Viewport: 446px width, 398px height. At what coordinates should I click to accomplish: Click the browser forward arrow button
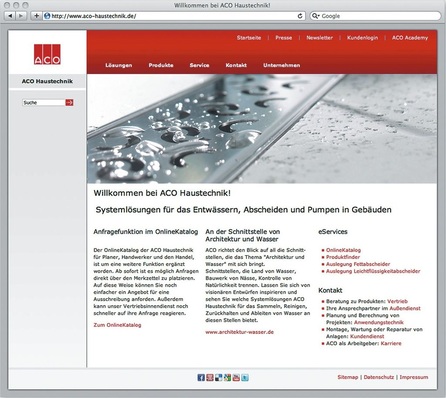(21, 16)
